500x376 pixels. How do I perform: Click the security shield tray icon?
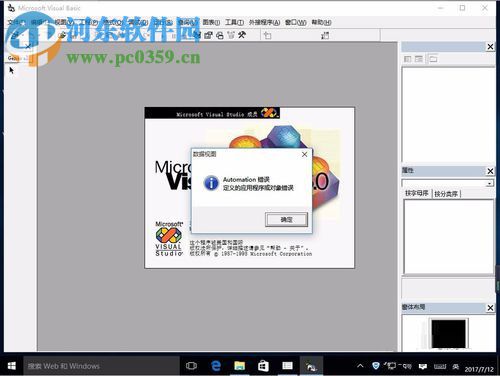(x=376, y=366)
